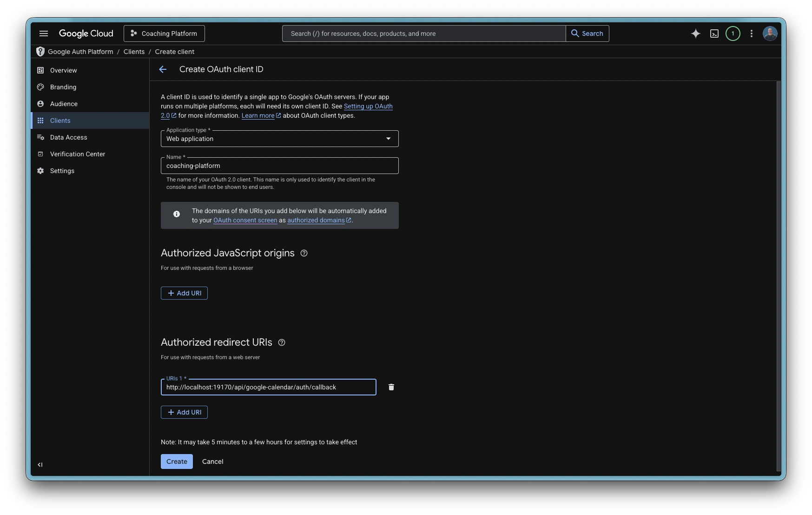Collapse the left sidebar panel
Image resolution: width=812 pixels, height=515 pixels.
point(40,464)
